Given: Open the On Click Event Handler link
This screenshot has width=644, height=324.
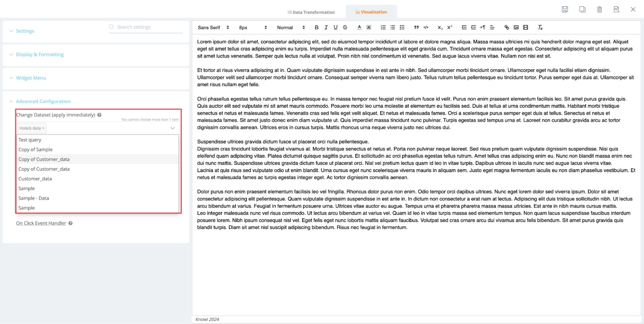Looking at the screenshot, I should point(41,223).
